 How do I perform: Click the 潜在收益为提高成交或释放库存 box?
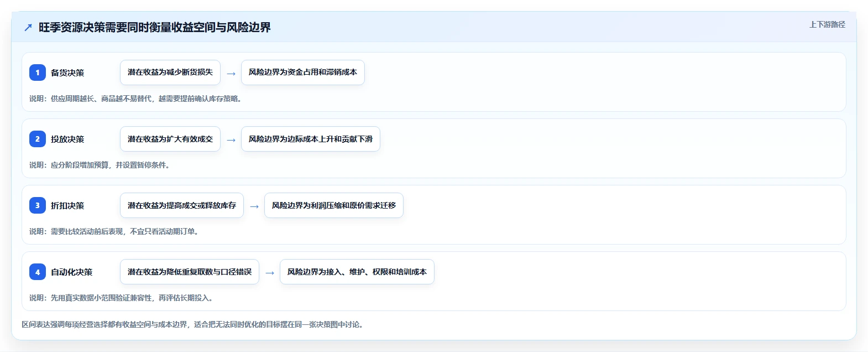coord(182,205)
